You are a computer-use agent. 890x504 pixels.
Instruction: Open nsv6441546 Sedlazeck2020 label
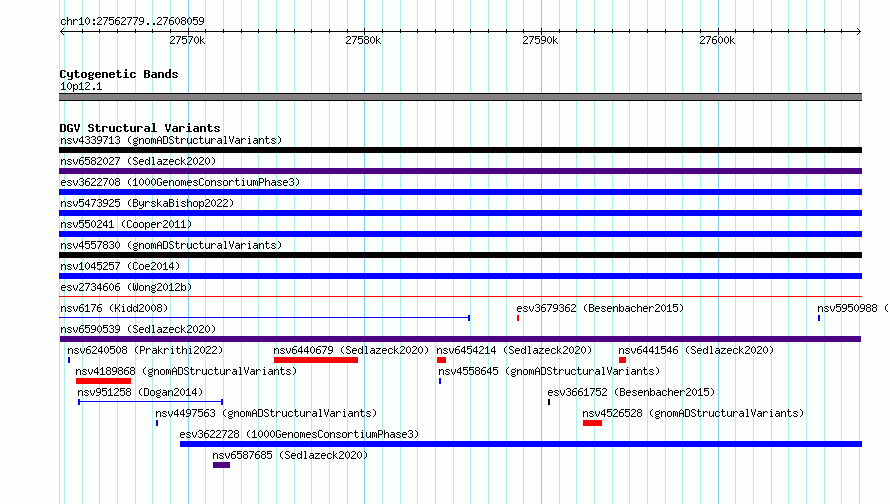tap(696, 350)
